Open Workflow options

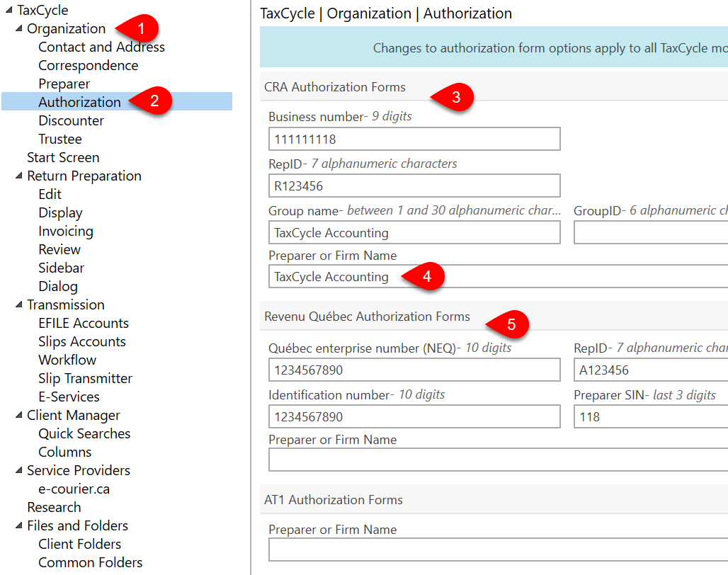[67, 360]
